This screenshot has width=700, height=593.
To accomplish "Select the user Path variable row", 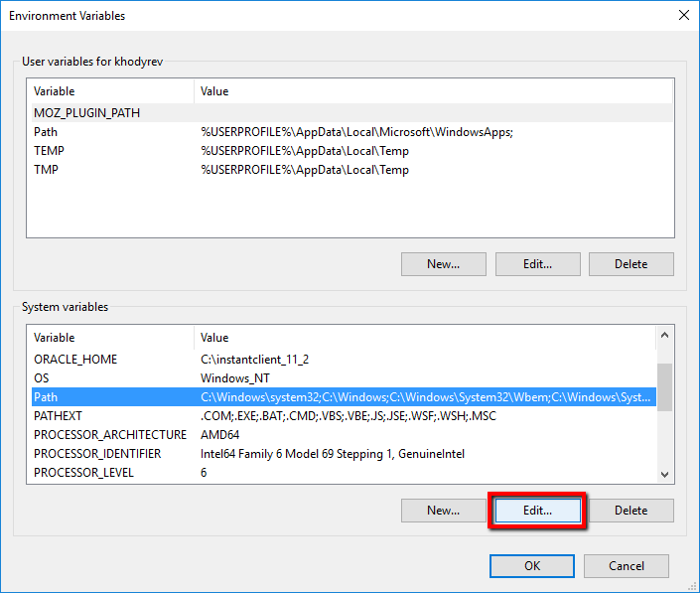I will coord(46,132).
